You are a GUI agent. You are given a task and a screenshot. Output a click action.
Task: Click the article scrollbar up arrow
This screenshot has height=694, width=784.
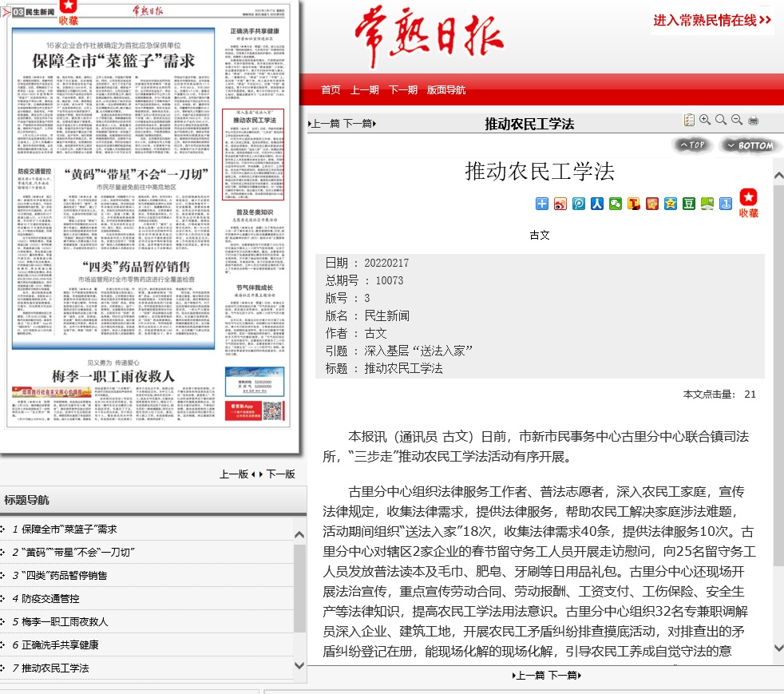pos(778,176)
